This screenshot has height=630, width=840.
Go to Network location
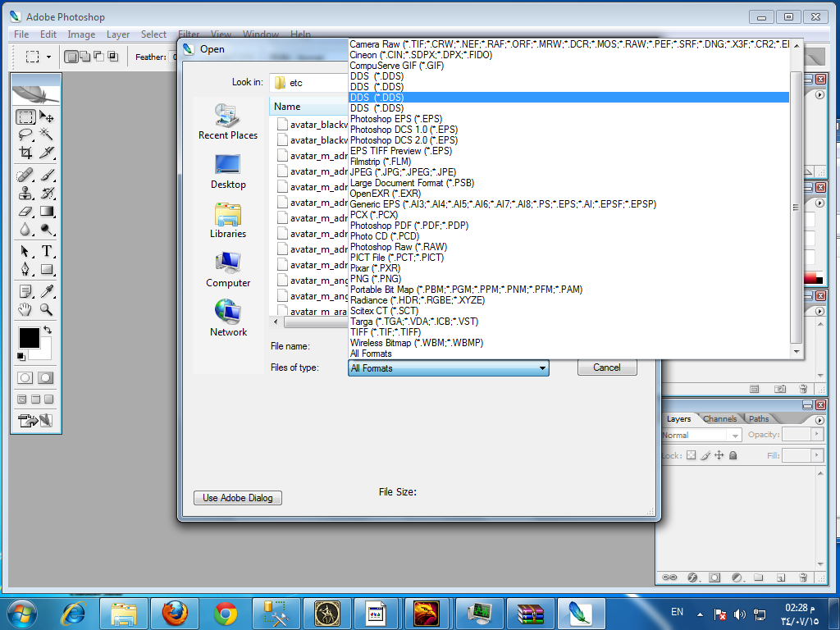coord(228,318)
